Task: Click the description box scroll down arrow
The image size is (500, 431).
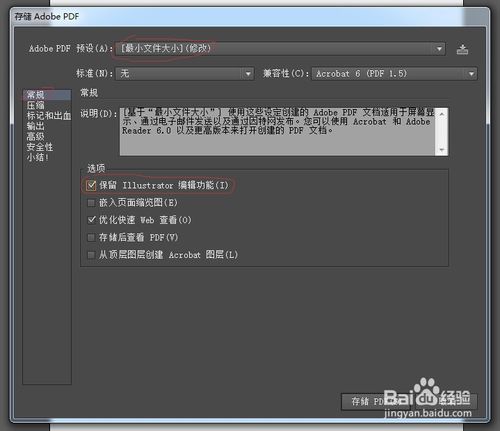Action: pyautogui.click(x=442, y=150)
